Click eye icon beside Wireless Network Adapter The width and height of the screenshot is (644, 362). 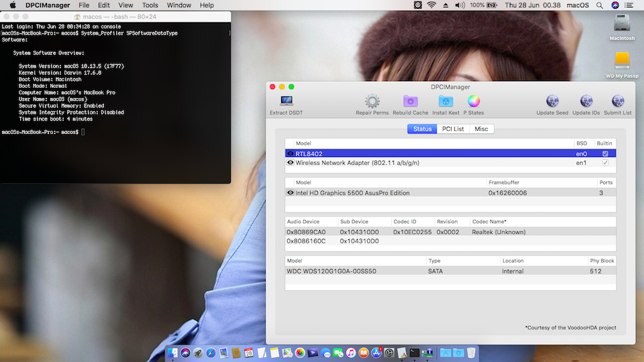click(x=290, y=163)
